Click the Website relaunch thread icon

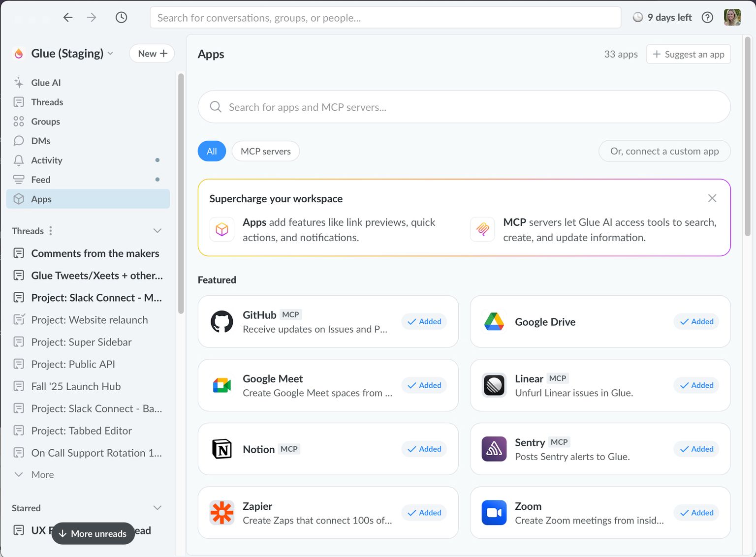[x=19, y=320]
